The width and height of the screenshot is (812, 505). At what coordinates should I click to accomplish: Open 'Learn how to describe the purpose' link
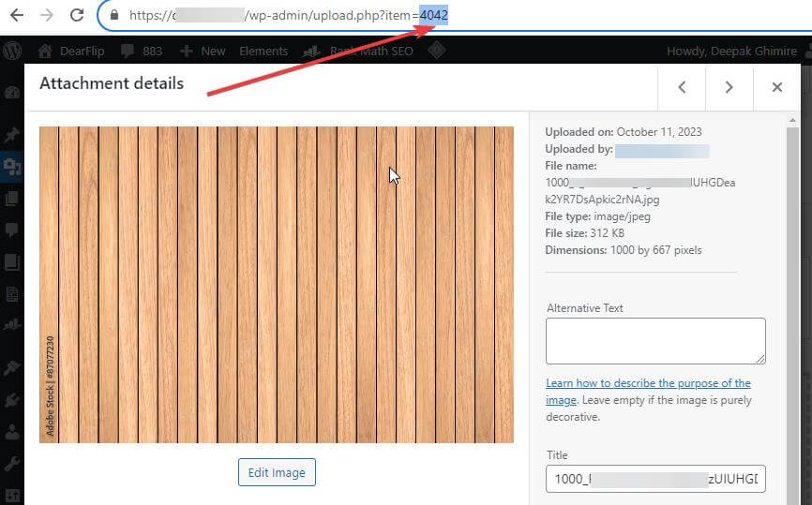point(648,383)
